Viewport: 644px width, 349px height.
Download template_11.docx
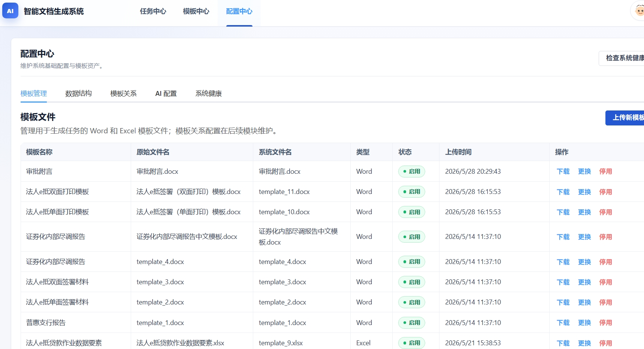click(x=563, y=192)
